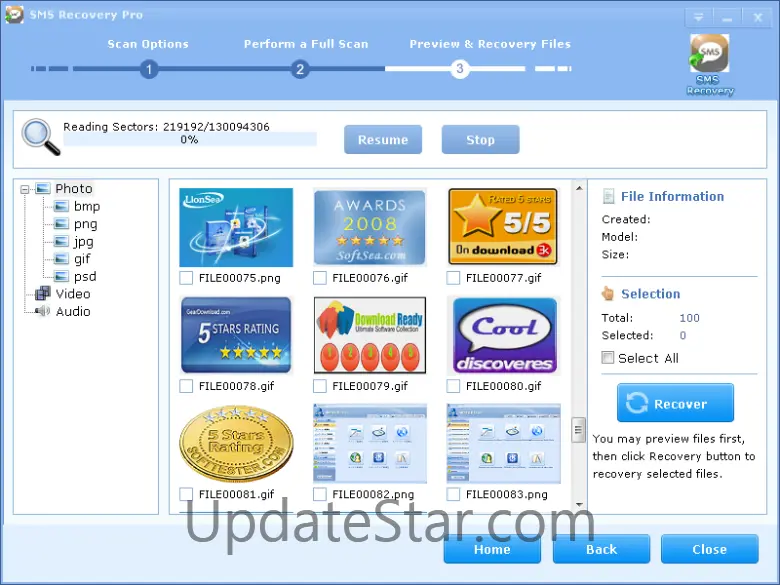Enable the Select All checkbox
This screenshot has height=585, width=780.
607,358
